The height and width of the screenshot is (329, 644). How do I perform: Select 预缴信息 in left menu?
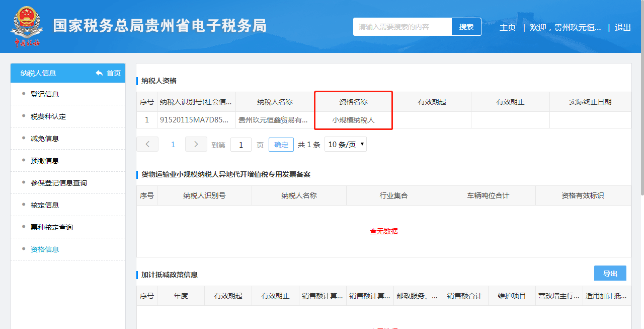[x=45, y=161]
